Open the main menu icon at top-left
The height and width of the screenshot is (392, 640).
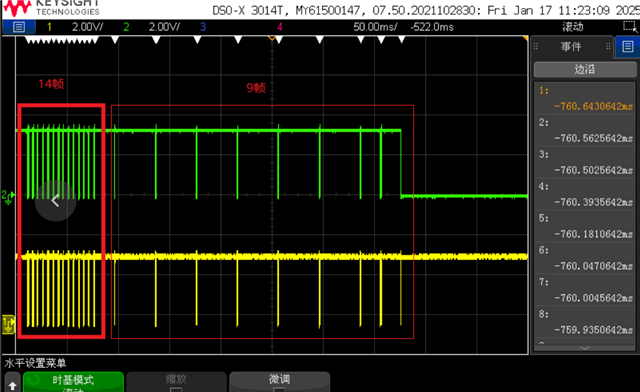click(x=19, y=27)
